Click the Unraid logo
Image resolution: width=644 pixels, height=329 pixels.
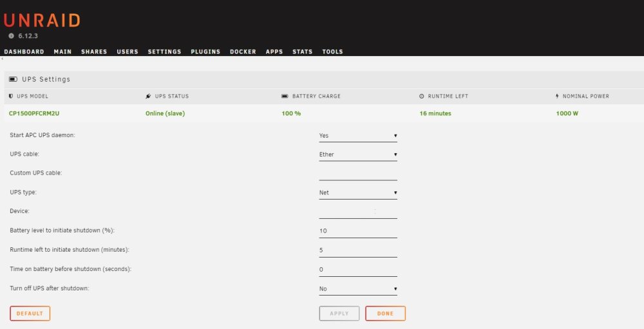42,20
